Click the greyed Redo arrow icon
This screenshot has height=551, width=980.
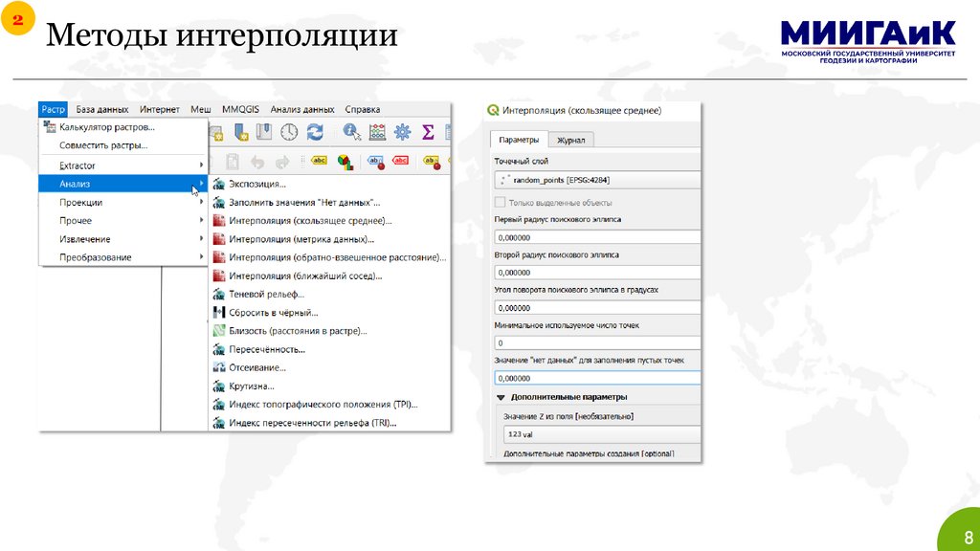tap(282, 163)
